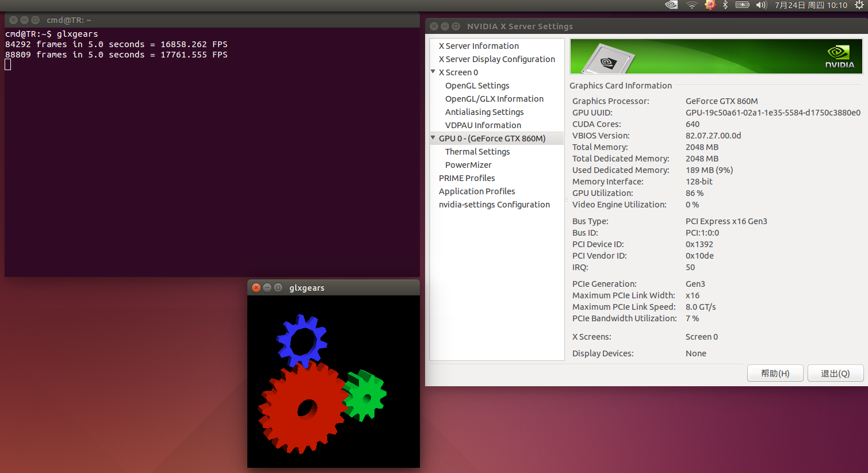Click the CUDA Cores value 640

[692, 124]
